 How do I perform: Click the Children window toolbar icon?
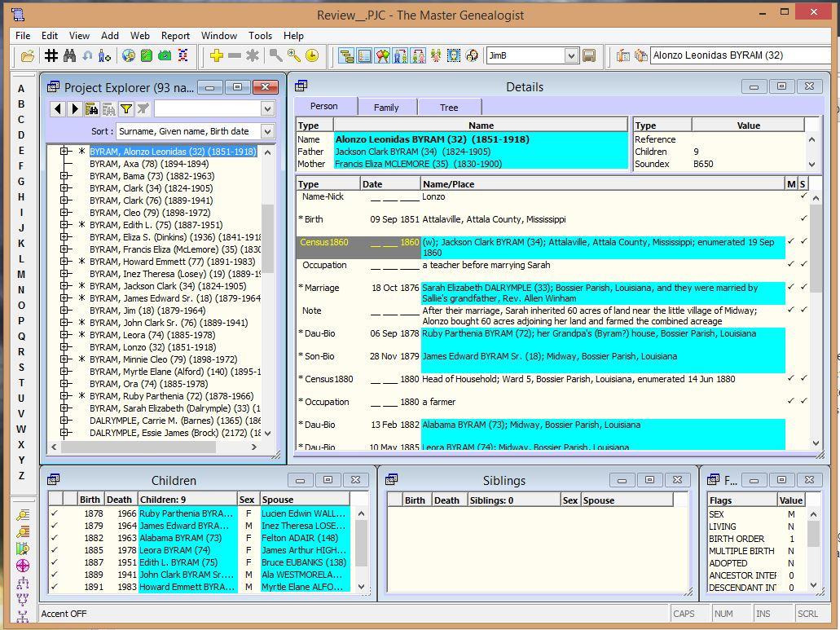click(x=400, y=55)
